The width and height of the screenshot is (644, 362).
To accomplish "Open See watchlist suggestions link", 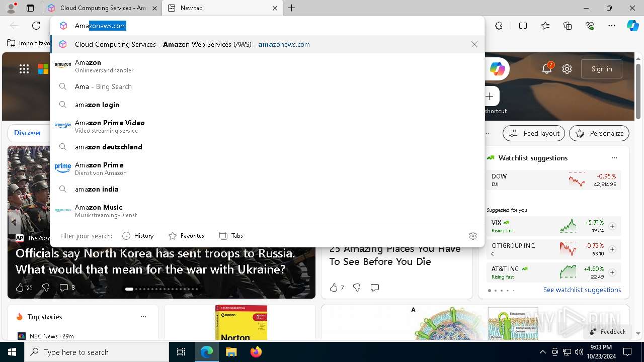I will [582, 290].
